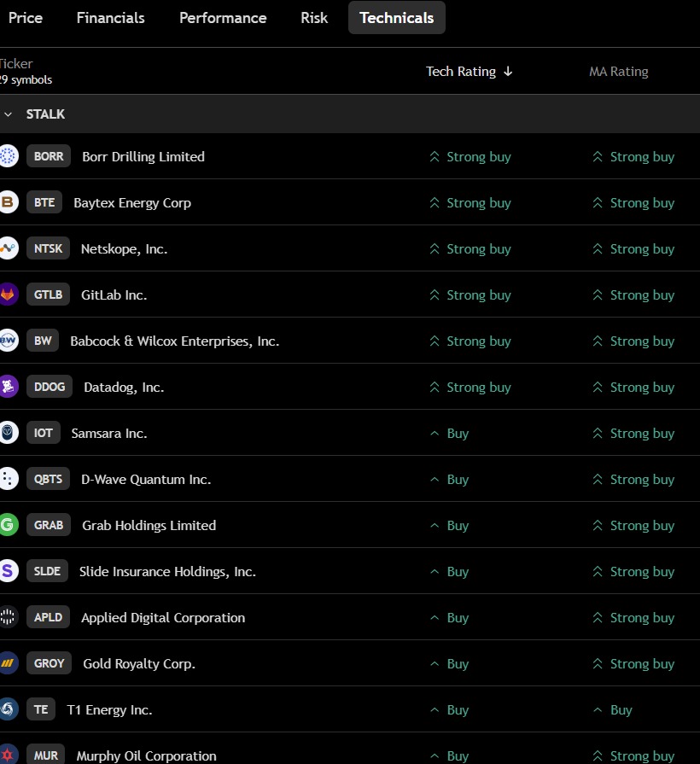The width and height of the screenshot is (700, 764).
Task: Select the BW ticker badge
Action: pyautogui.click(x=43, y=340)
